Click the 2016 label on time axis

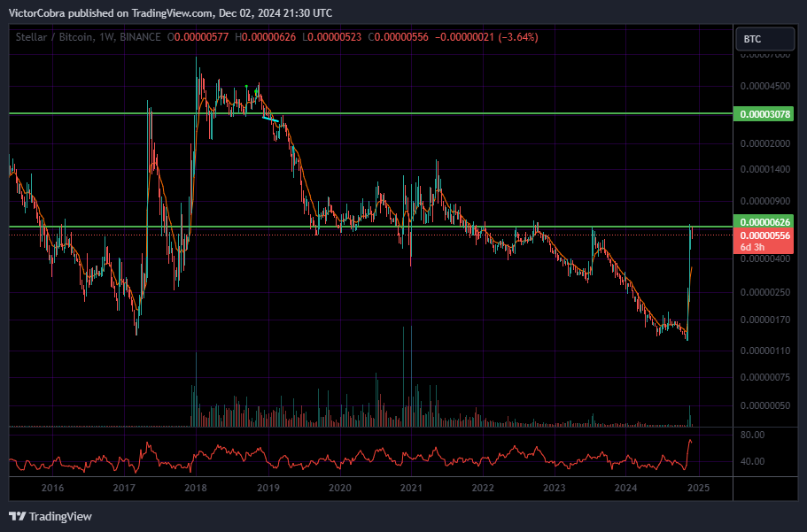(x=52, y=488)
